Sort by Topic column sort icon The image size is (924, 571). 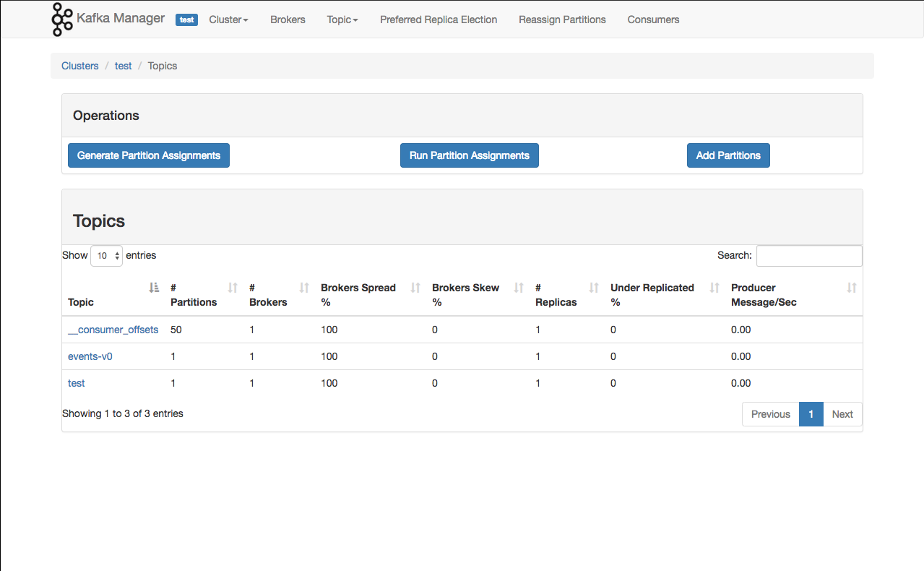coord(153,288)
